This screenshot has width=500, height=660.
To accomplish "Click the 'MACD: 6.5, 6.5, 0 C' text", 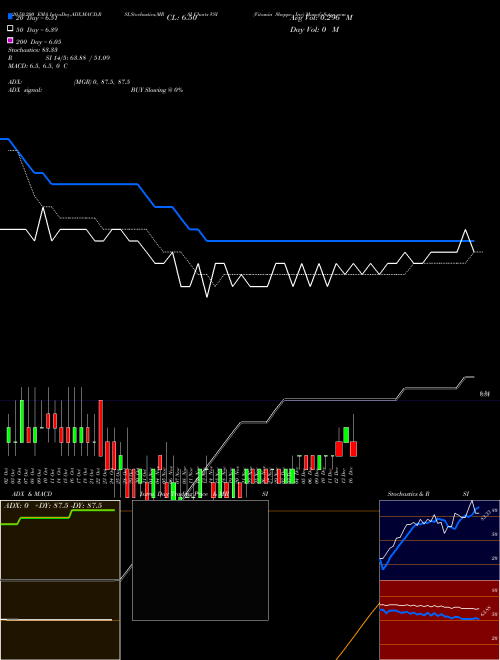I will click(x=38, y=66).
